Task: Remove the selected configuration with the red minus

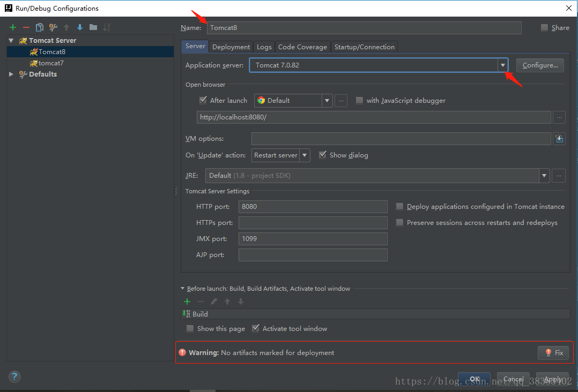Action: point(26,27)
